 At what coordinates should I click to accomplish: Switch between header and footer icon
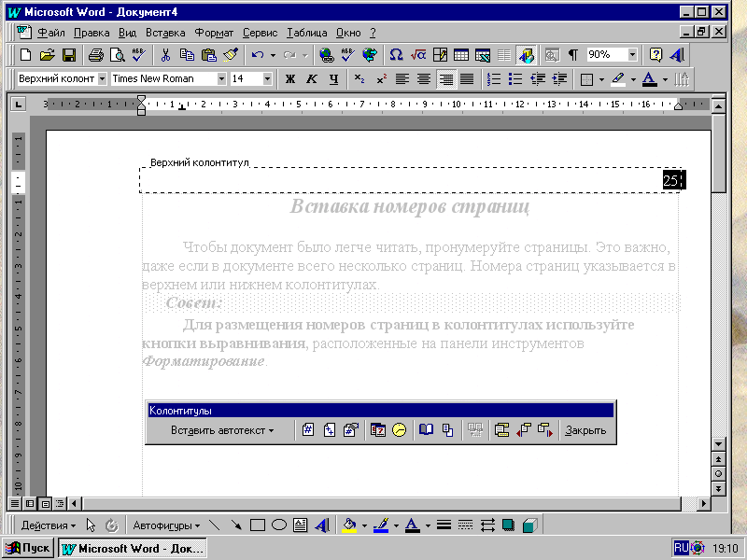(501, 430)
